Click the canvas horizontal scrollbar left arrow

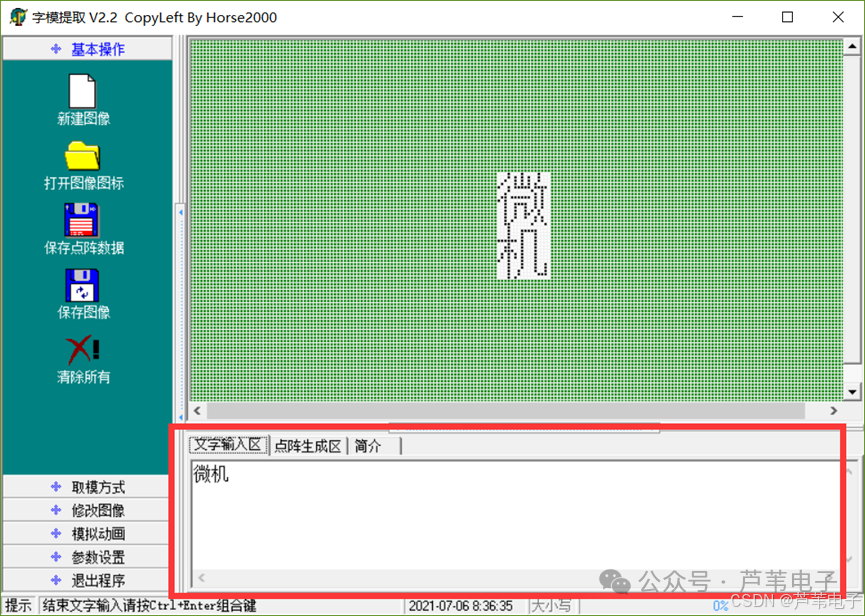click(197, 410)
